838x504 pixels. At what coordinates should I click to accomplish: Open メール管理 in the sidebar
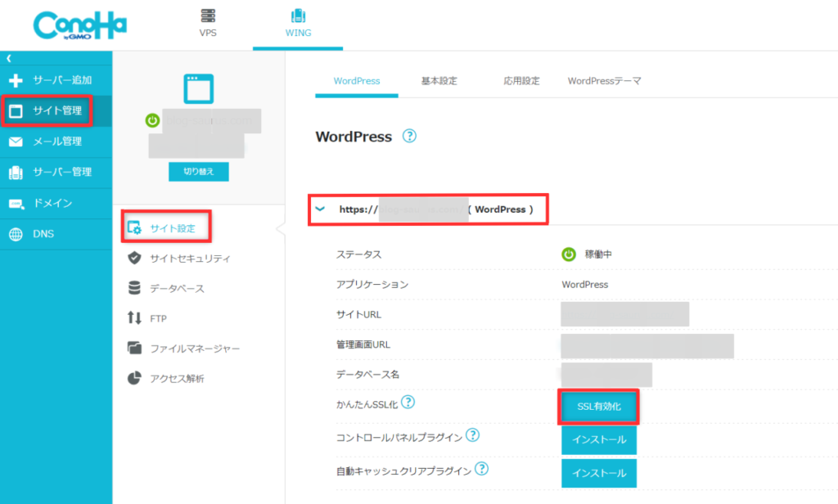click(x=56, y=142)
